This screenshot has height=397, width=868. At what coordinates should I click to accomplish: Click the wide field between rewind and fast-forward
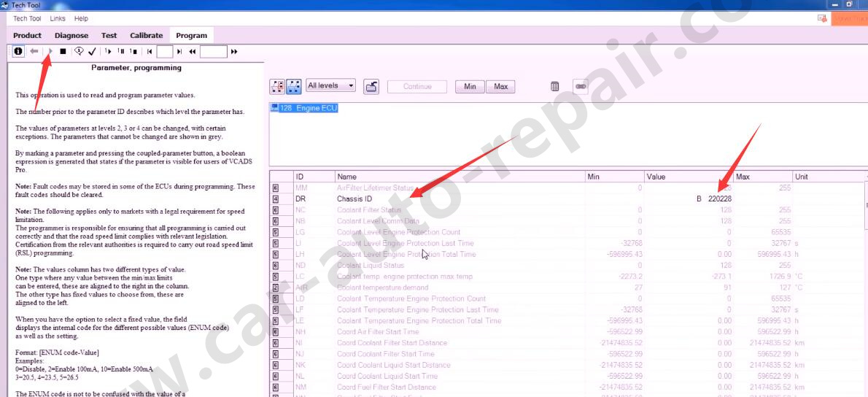(214, 52)
